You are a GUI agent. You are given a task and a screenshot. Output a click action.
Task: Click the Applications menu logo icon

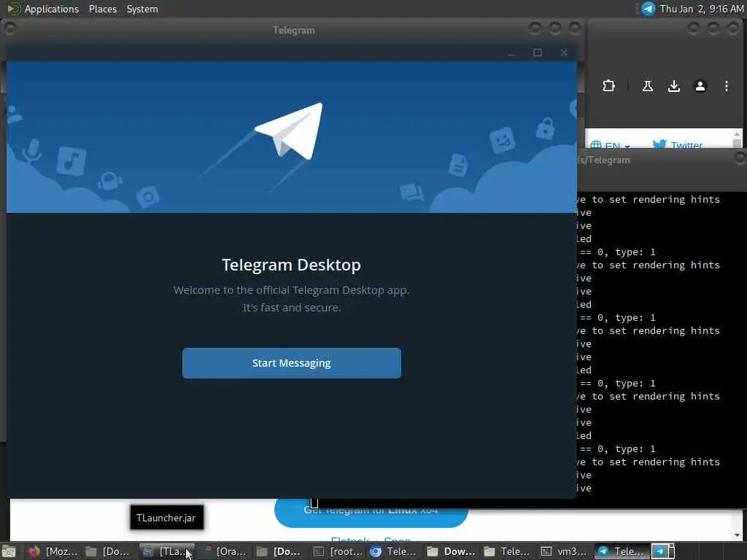pyautogui.click(x=13, y=9)
